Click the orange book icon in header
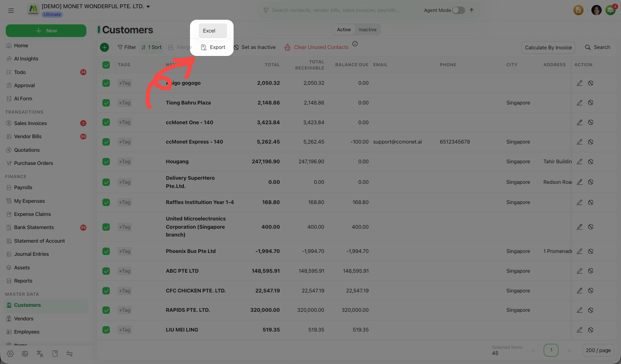Viewport: 621px width, 364px height. tap(578, 10)
